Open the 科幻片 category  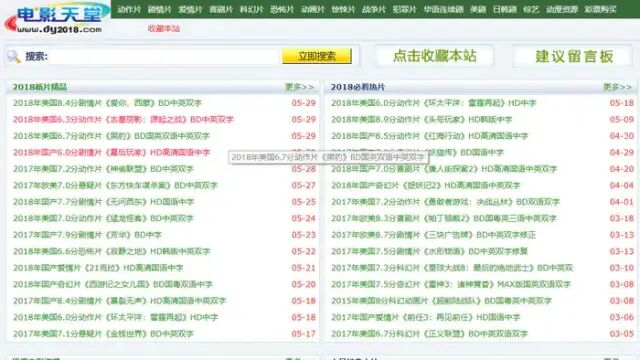(251, 9)
